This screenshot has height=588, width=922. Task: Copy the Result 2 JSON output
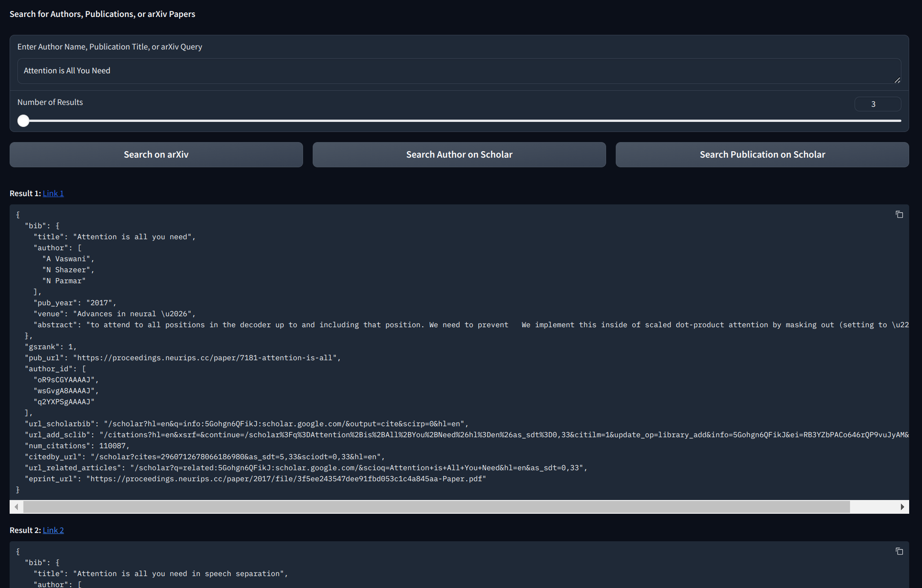tap(899, 551)
